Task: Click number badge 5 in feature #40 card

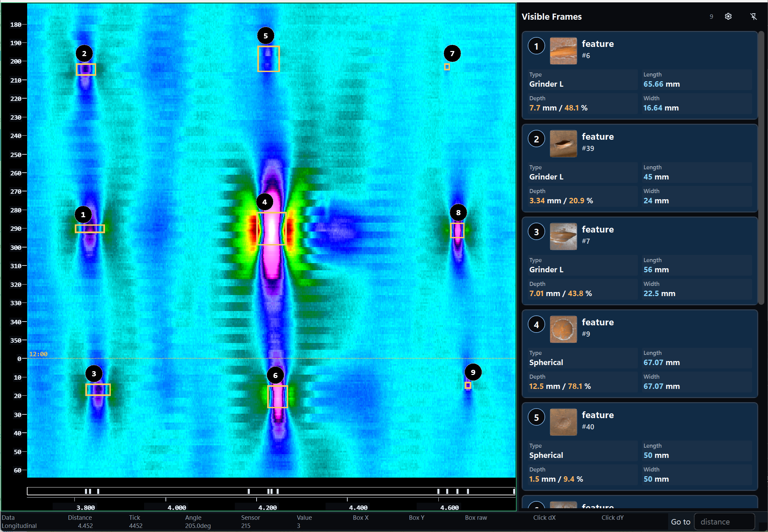Action: point(536,417)
